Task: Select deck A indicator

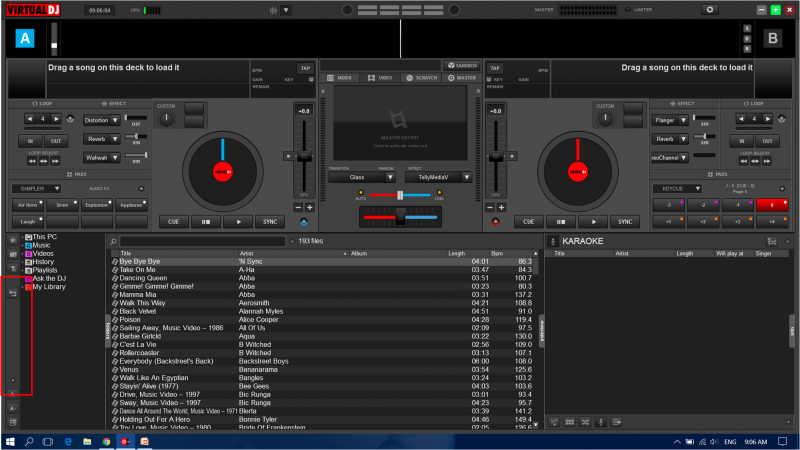Action: pyautogui.click(x=24, y=38)
